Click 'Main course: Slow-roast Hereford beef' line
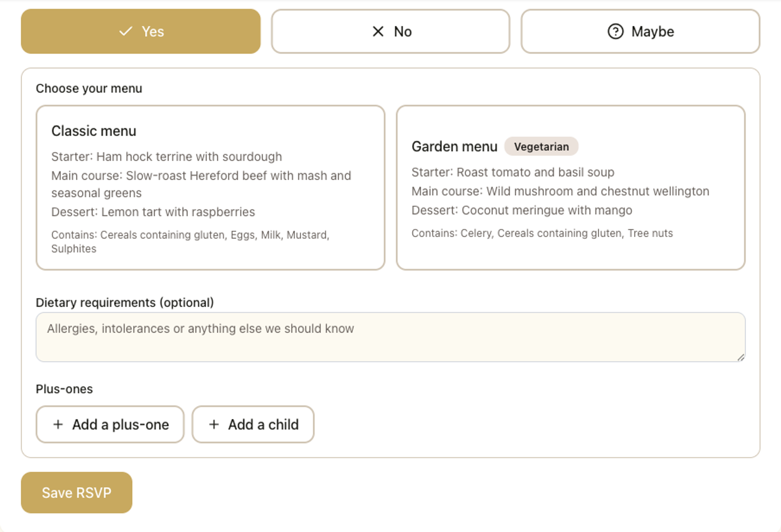Screen dimensions: 781x532 [201, 184]
